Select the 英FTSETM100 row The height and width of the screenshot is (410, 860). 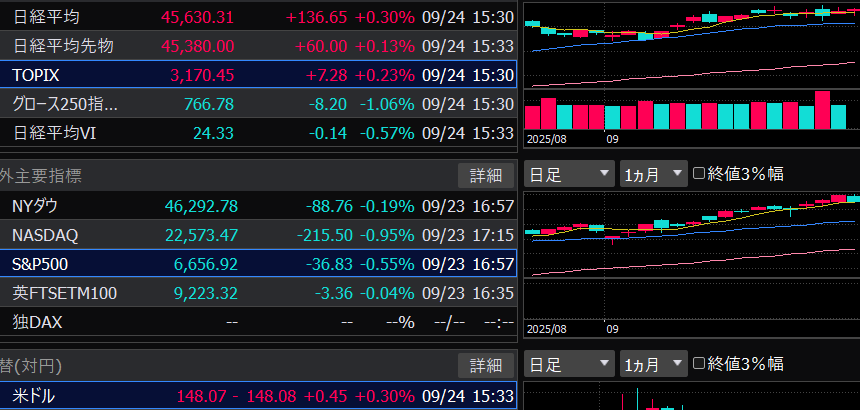point(258,294)
